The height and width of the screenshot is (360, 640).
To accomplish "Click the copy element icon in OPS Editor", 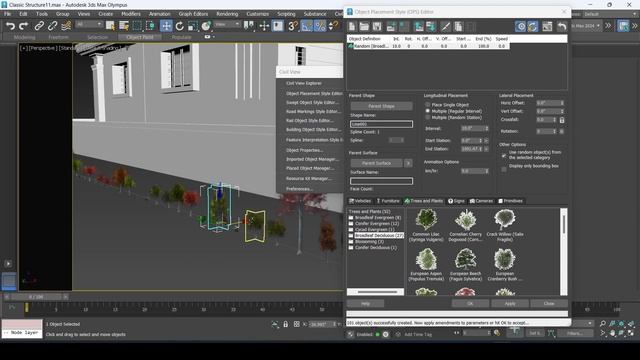I will point(458,27).
